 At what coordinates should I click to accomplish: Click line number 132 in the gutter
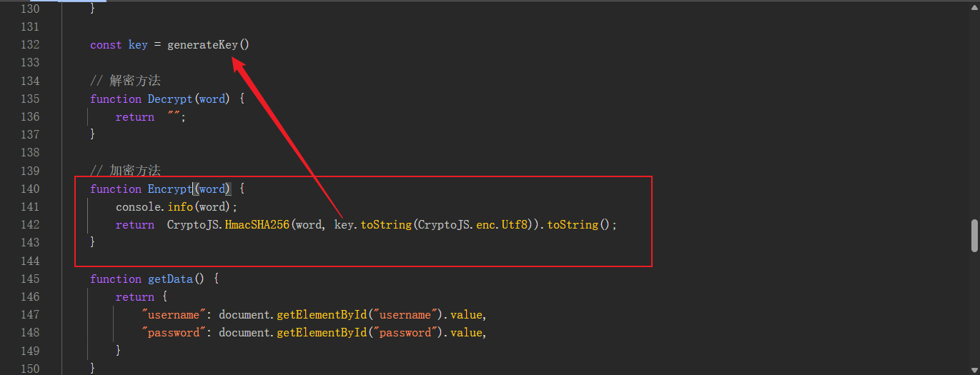pyautogui.click(x=29, y=45)
